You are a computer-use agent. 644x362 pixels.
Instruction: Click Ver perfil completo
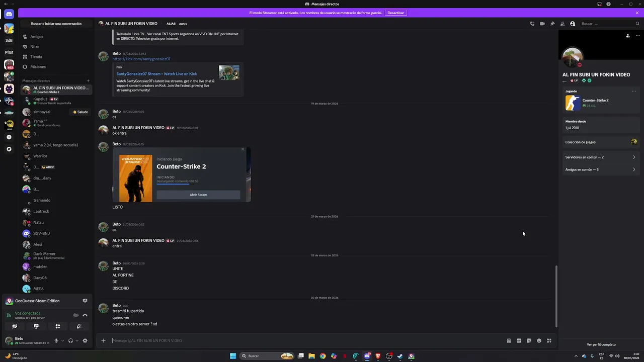tap(601, 344)
